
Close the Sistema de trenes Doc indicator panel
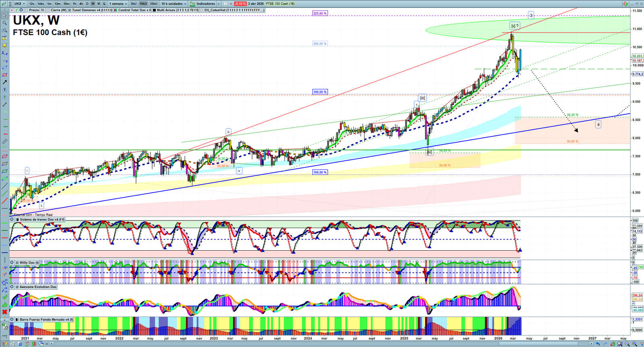12,220
